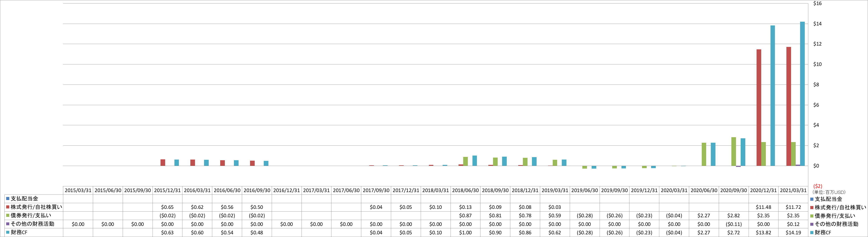Select the ($0.11) その他の財務活動 cell
868x237 pixels.
click(x=734, y=224)
